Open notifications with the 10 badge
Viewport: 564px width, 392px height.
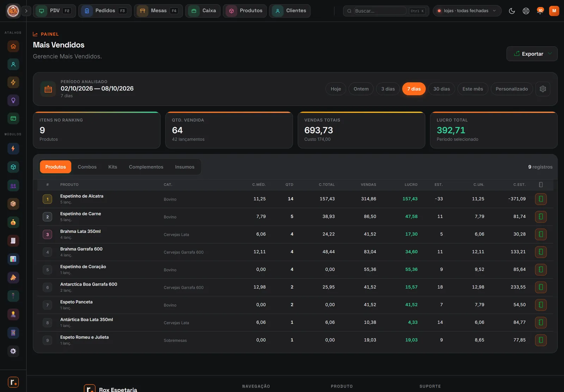point(540,11)
